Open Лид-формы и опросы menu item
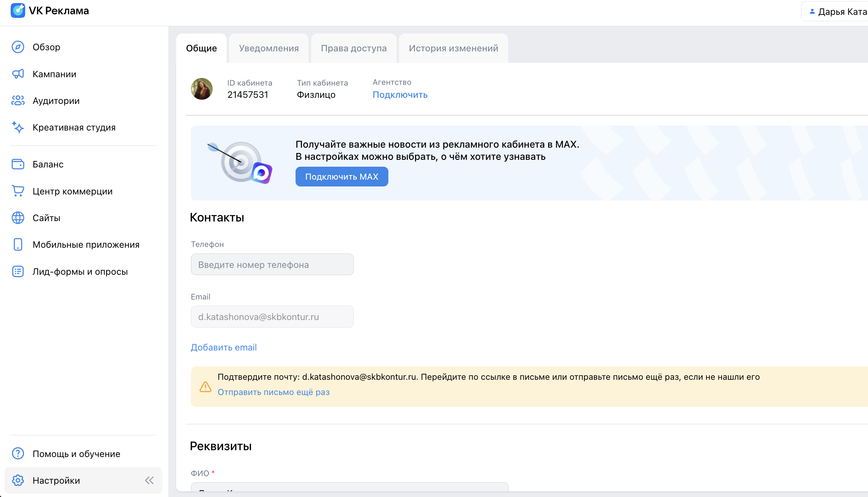Image resolution: width=868 pixels, height=497 pixels. click(x=80, y=271)
